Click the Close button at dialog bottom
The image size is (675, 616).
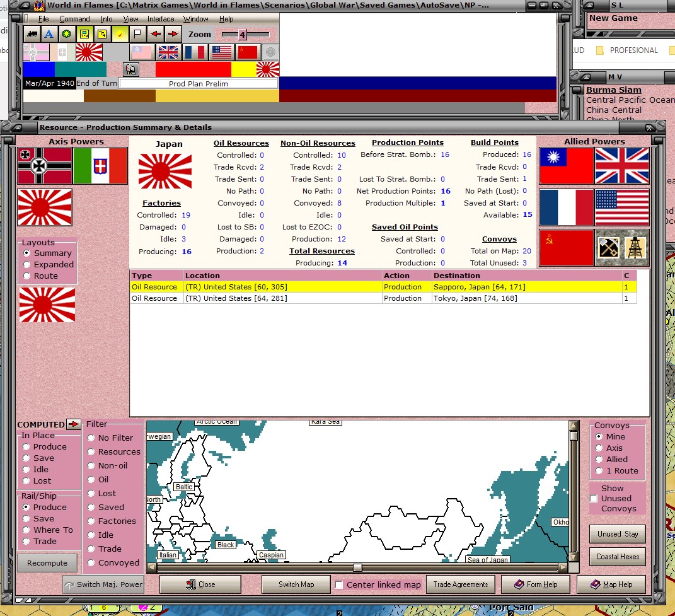tap(200, 584)
